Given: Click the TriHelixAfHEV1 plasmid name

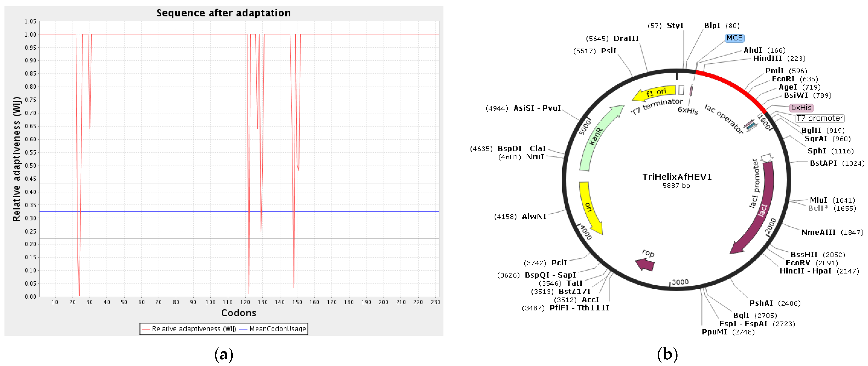Looking at the screenshot, I should 677,177.
